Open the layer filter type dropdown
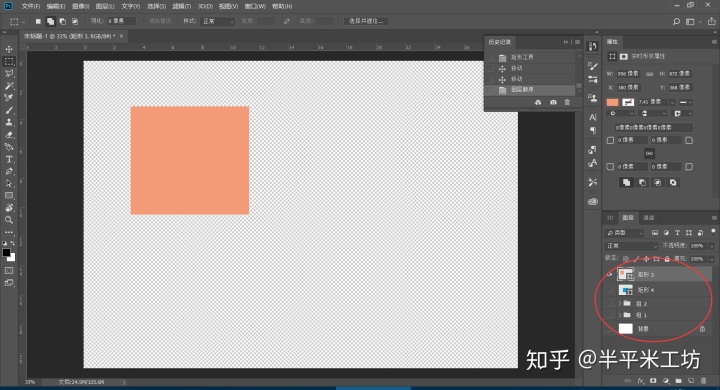720x390 pixels. coord(625,233)
